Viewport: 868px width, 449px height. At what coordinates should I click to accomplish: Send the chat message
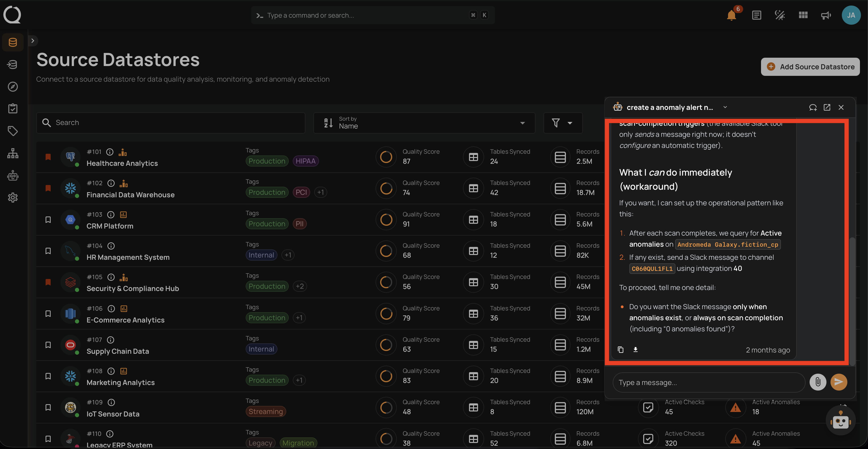[x=839, y=382]
